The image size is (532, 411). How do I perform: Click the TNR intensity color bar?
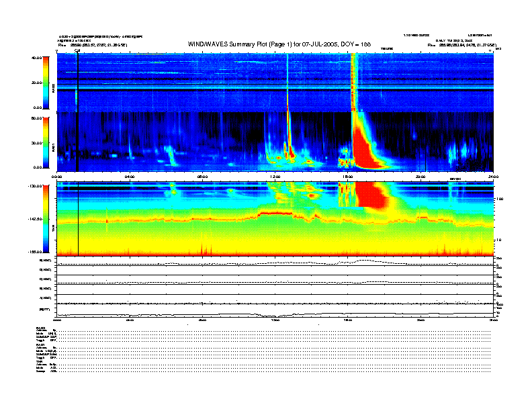pyautogui.click(x=46, y=219)
